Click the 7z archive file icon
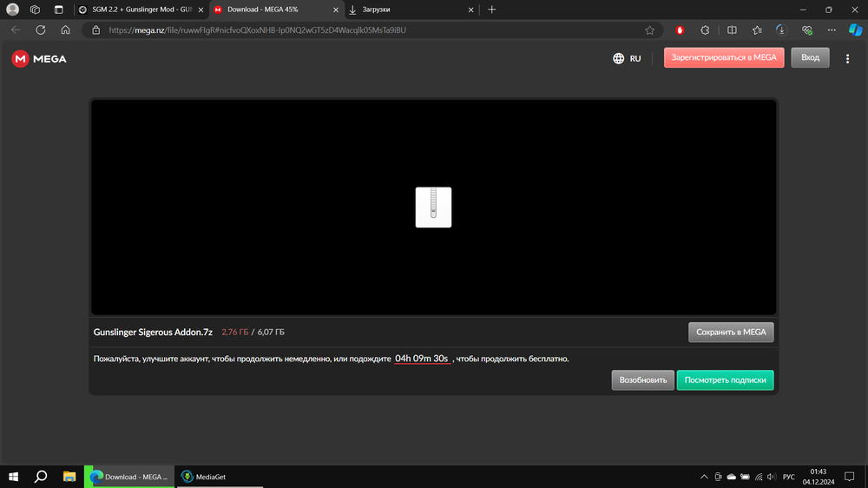 433,208
